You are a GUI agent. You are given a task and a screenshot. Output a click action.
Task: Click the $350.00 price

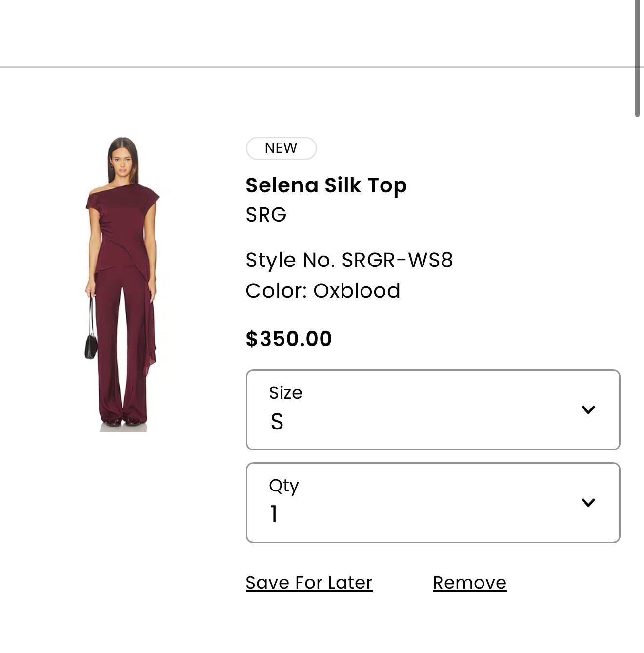[288, 339]
